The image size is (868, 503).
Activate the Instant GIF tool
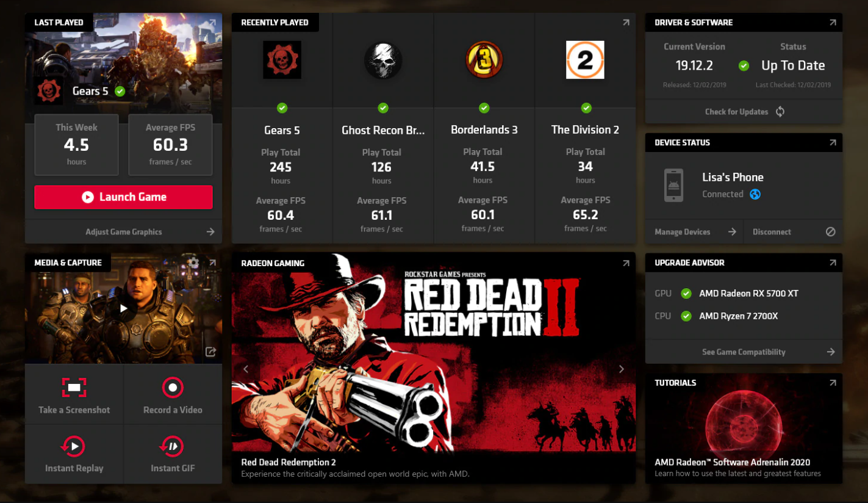pyautogui.click(x=173, y=446)
